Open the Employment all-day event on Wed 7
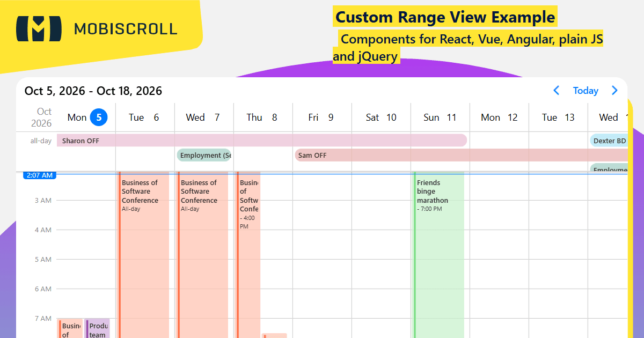Viewport: 644px width, 338px height. [x=204, y=156]
